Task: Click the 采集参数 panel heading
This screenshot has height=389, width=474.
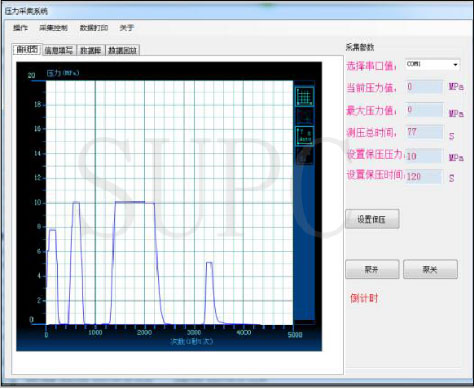Action: click(x=360, y=47)
